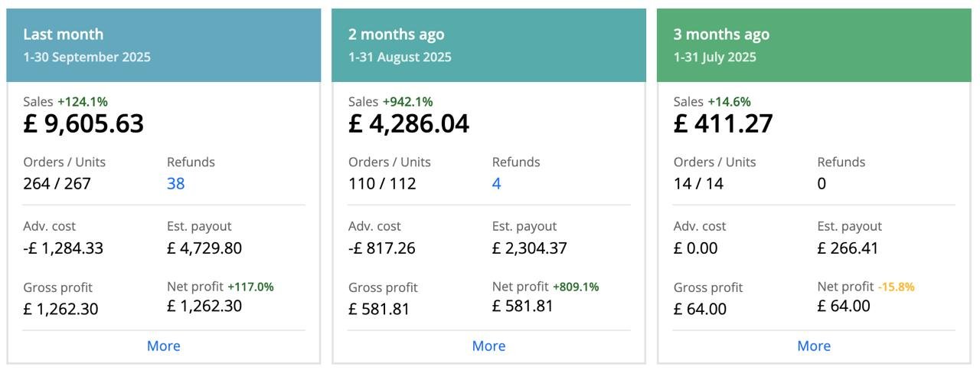Click the +942.1% sales change badge
Image resolution: width=980 pixels, height=374 pixels.
407,102
